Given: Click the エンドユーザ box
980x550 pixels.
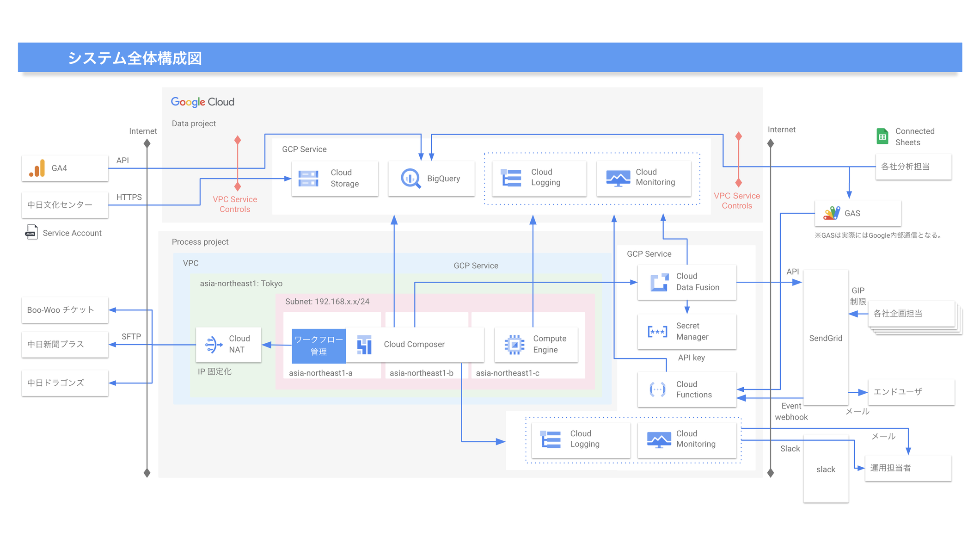Looking at the screenshot, I should pos(911,392).
